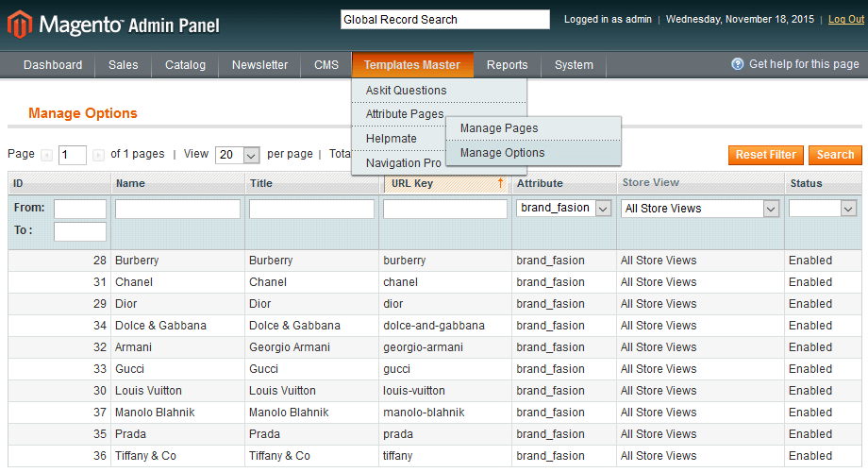Open the per page View dropdown
868x472 pixels.
pos(238,155)
